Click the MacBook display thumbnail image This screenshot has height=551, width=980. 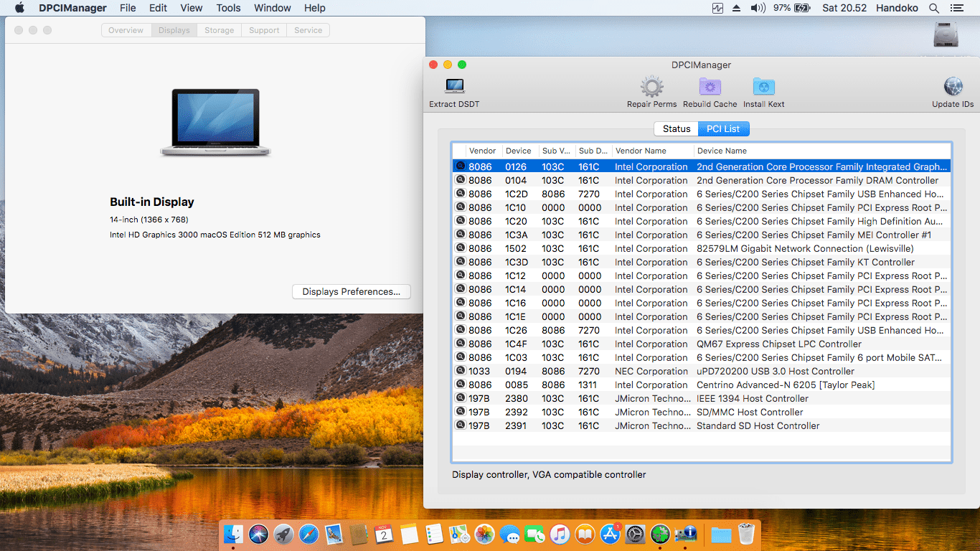(215, 122)
